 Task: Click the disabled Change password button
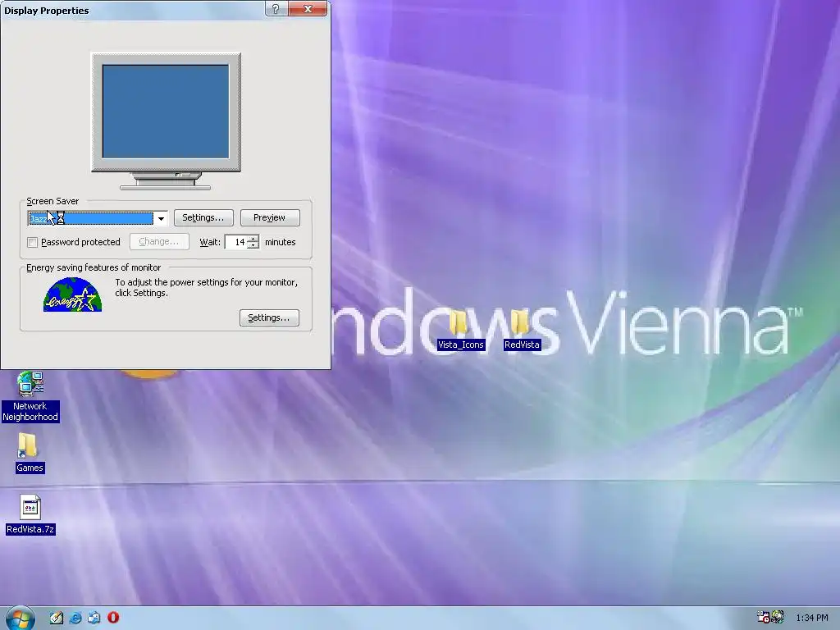point(159,242)
